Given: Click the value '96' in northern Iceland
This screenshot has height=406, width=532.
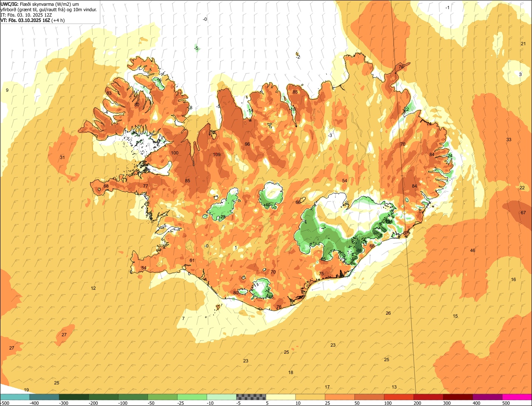Looking at the screenshot, I should [247, 144].
